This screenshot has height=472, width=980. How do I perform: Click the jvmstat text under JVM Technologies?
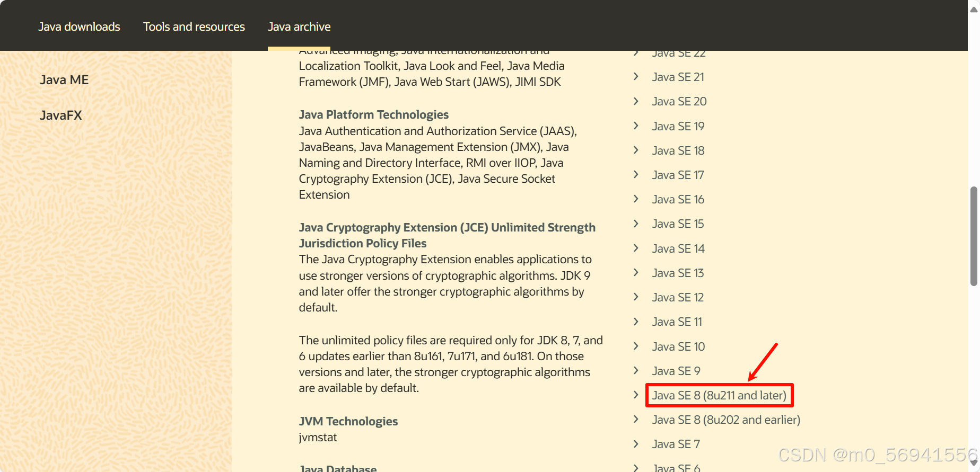[318, 438]
